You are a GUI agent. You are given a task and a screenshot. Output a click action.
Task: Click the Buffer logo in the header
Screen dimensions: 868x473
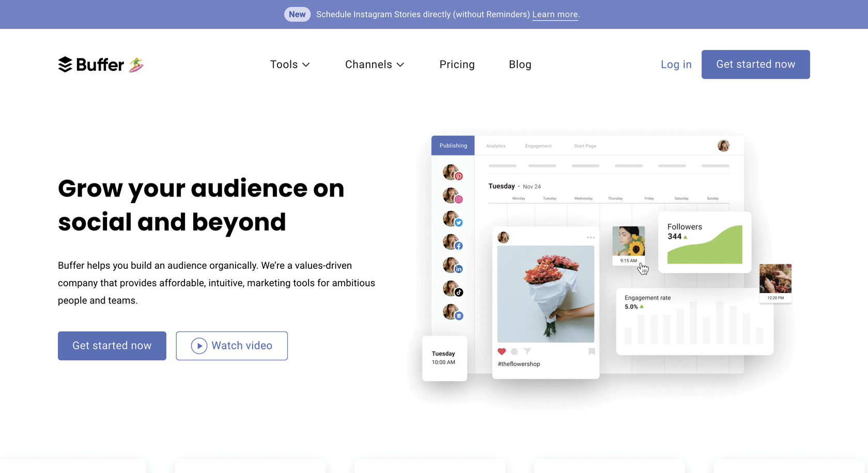coord(91,65)
